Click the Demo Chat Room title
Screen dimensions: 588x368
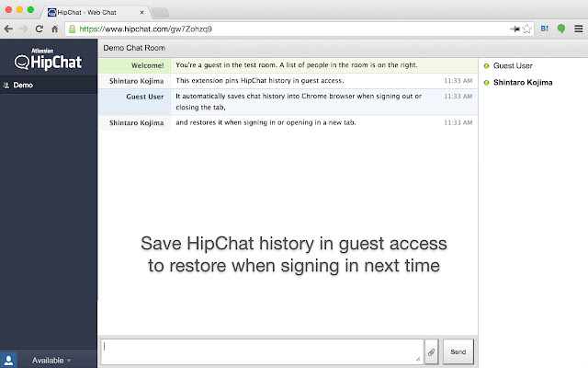(134, 48)
